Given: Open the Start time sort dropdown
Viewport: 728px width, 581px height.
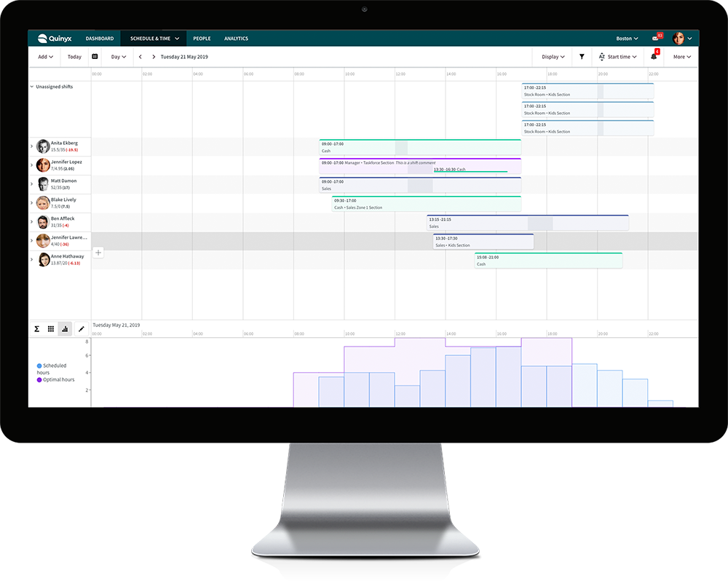Looking at the screenshot, I should click(618, 56).
